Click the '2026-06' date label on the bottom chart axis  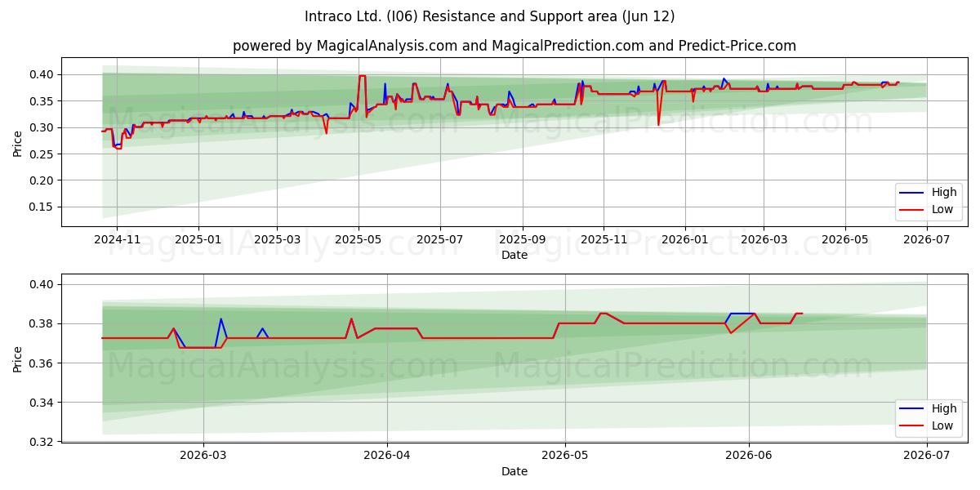(749, 457)
